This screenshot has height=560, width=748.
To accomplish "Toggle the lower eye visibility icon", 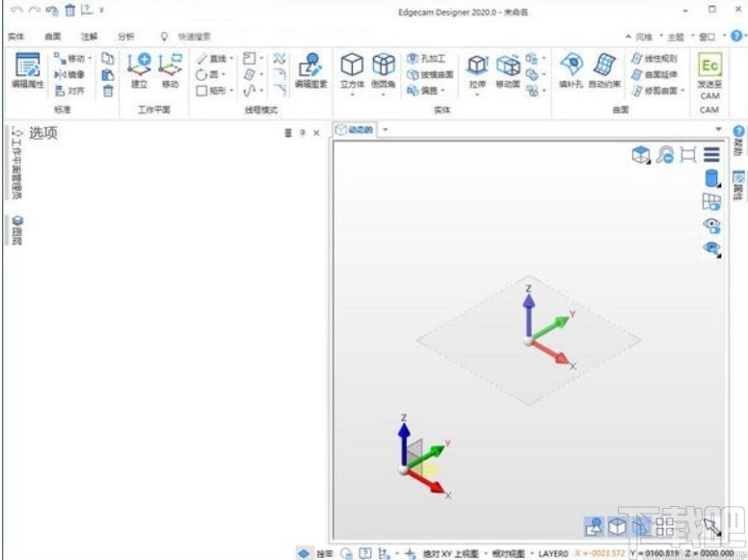I will point(711,249).
